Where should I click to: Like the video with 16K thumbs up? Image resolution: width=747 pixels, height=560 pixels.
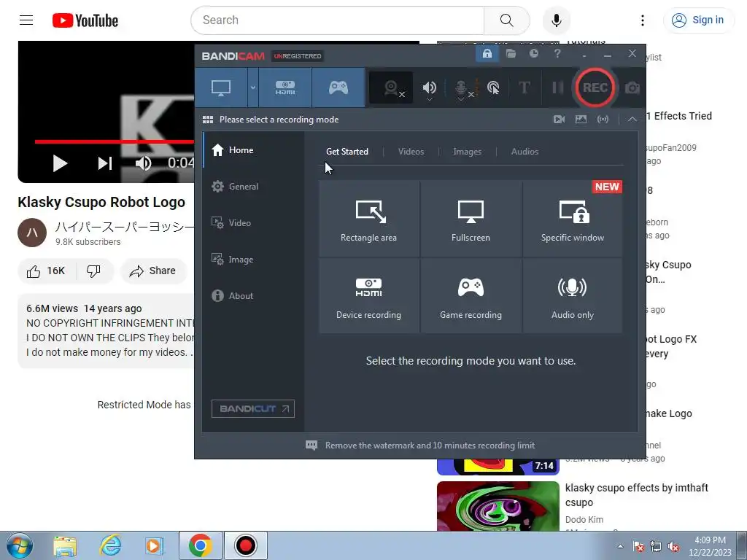click(x=46, y=271)
